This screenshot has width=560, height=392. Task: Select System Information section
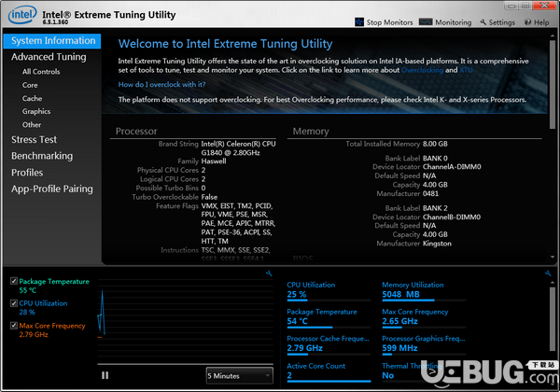52,41
